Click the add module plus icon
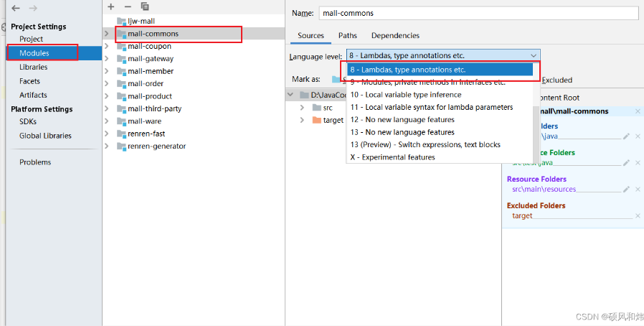 click(111, 6)
